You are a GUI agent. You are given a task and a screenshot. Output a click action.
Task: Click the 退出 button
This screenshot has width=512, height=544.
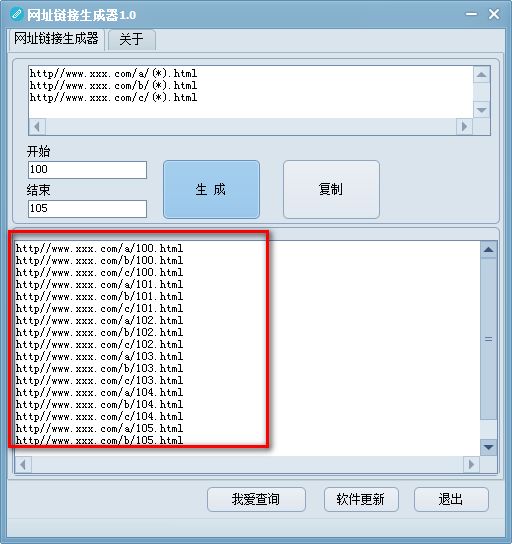click(x=451, y=500)
